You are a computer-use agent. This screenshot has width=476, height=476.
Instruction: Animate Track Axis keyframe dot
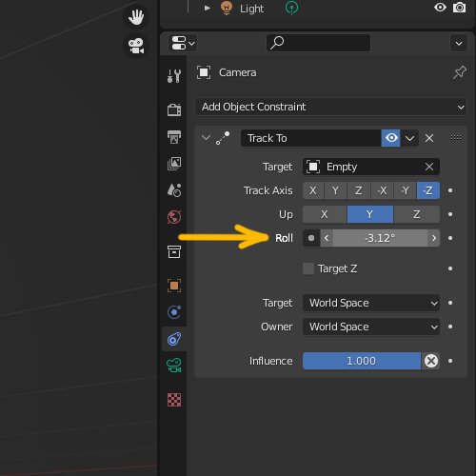(450, 190)
